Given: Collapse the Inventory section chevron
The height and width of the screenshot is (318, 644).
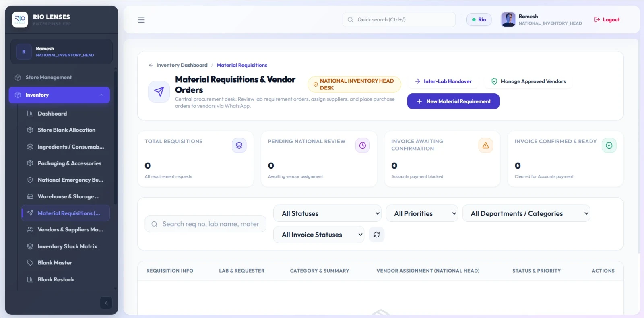Looking at the screenshot, I should point(101,95).
